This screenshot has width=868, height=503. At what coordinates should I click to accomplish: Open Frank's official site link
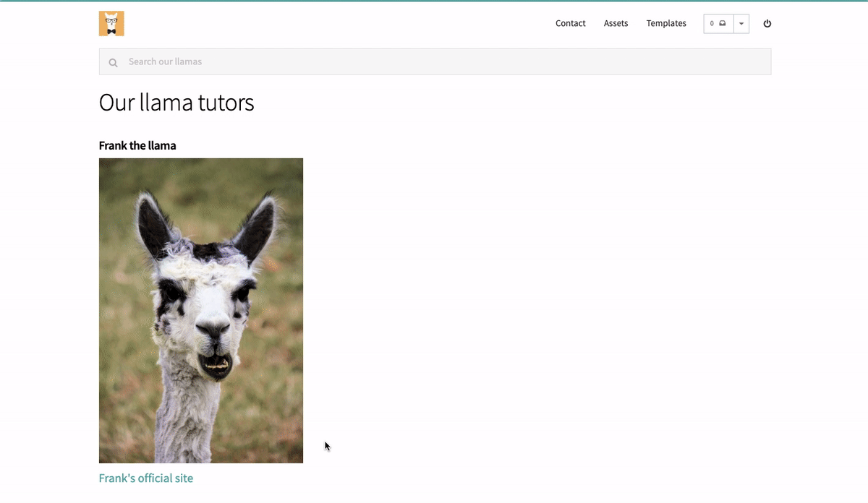coord(146,478)
